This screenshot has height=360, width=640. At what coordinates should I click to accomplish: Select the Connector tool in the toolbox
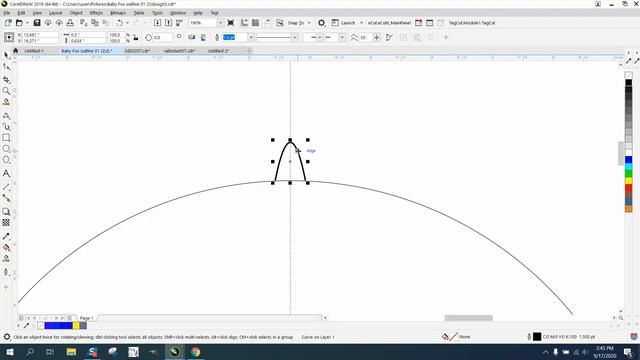point(6,198)
